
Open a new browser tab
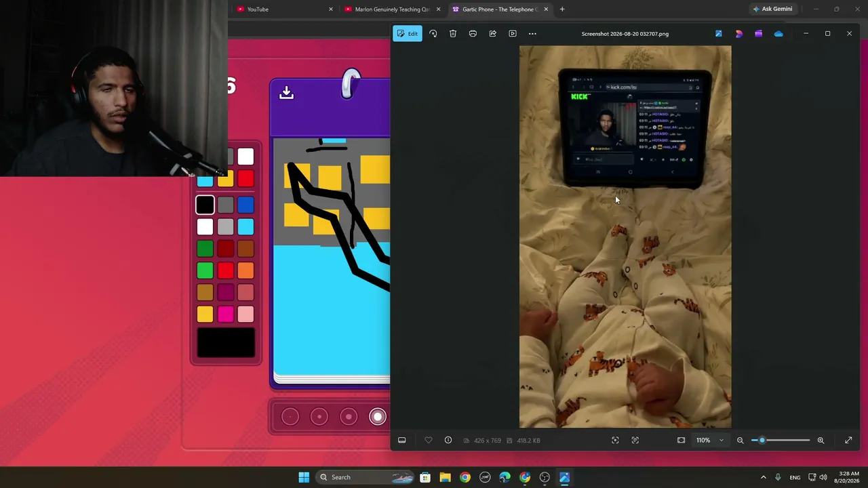pyautogui.click(x=562, y=9)
